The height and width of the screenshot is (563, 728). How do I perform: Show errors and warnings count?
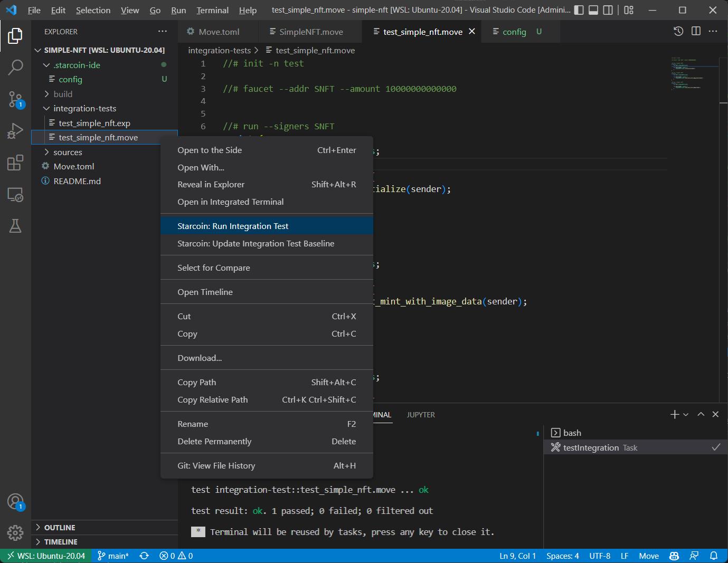tap(176, 556)
